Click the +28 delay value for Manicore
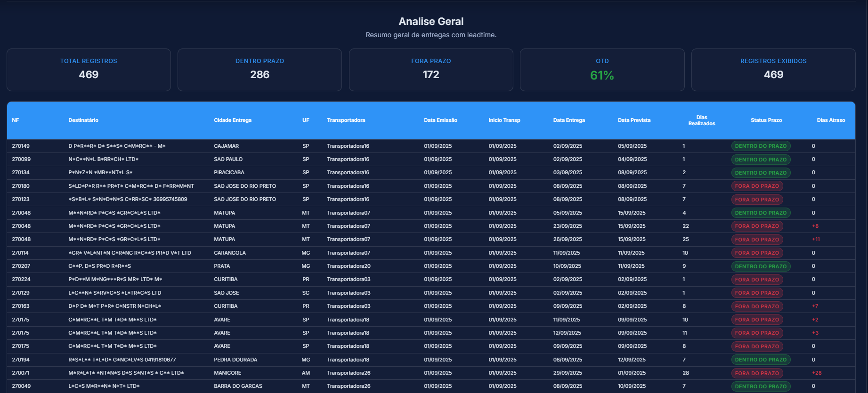This screenshot has width=868, height=393. (817, 373)
